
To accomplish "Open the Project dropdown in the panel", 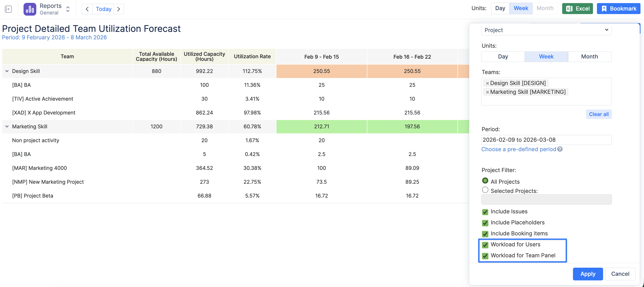I will 546,30.
